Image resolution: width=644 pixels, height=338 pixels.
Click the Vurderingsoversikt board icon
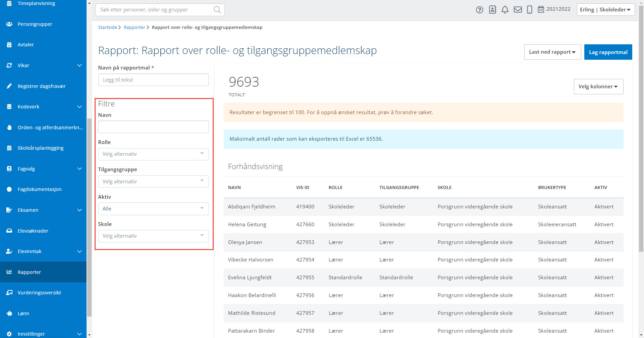point(9,293)
